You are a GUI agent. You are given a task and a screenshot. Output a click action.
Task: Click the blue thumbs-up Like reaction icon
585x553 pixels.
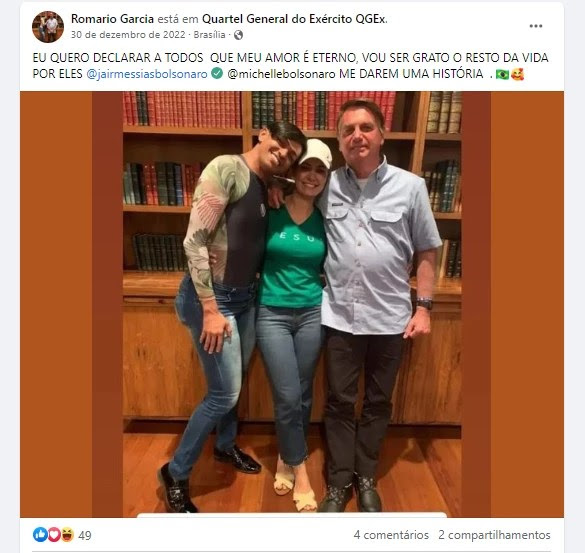coord(40,535)
